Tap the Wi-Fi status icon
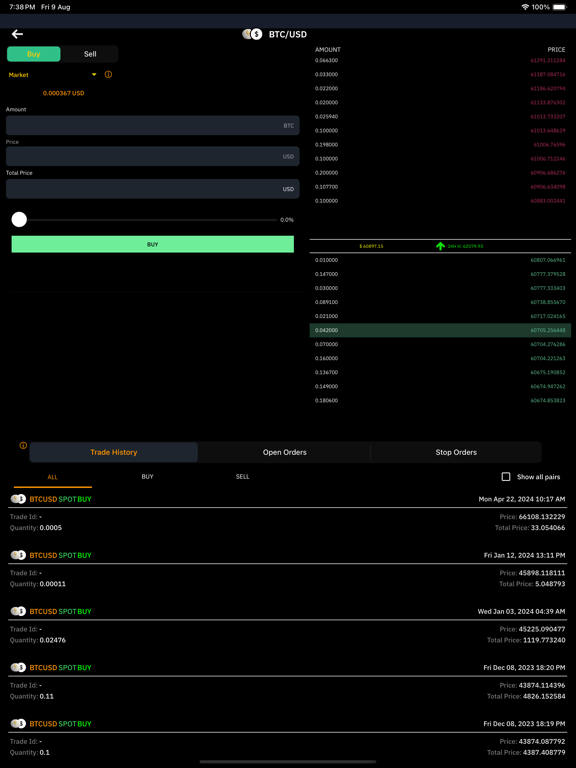 (x=525, y=7)
